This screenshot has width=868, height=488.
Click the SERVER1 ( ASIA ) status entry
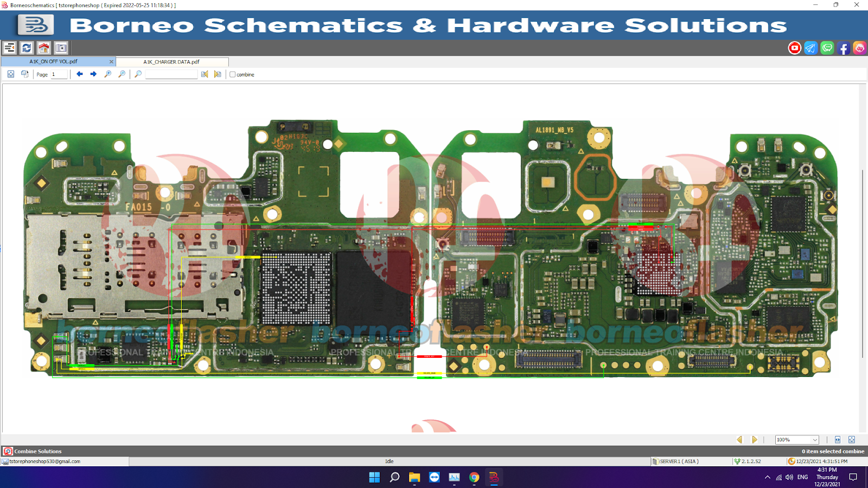679,461
